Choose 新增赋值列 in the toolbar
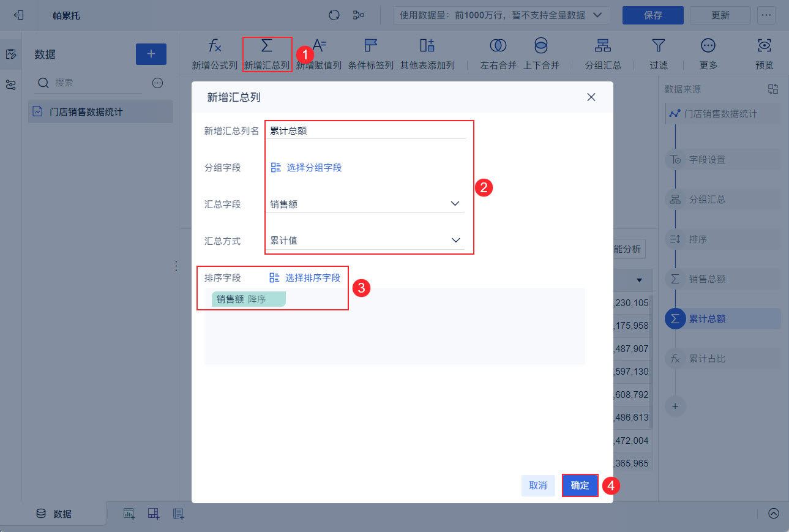The image size is (789, 532). click(319, 54)
